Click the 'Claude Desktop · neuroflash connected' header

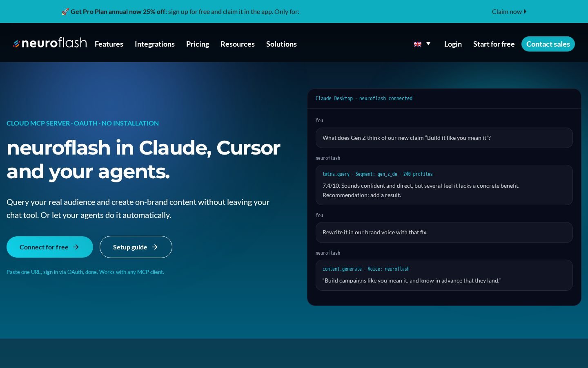coord(364,99)
